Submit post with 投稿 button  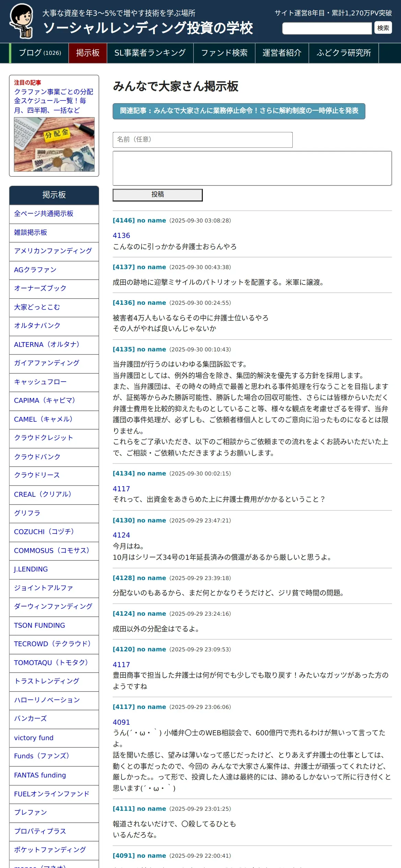(x=158, y=195)
